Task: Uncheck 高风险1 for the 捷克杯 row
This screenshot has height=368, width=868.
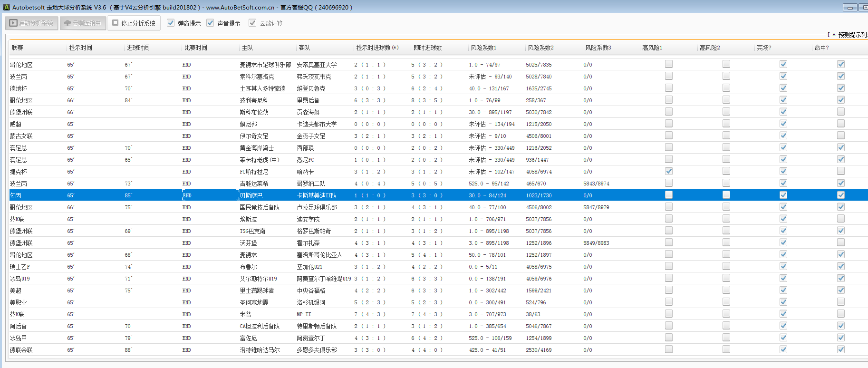Action: (x=669, y=171)
